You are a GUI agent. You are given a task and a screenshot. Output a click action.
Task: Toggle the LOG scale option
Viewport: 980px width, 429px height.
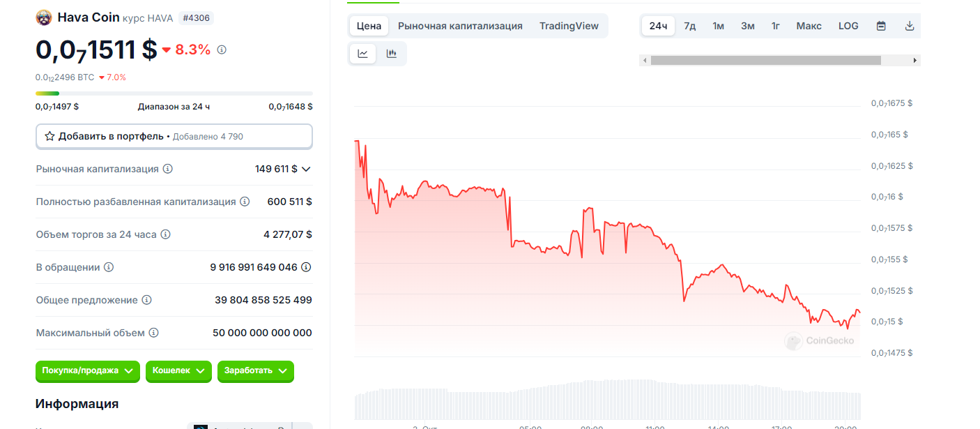pyautogui.click(x=848, y=26)
